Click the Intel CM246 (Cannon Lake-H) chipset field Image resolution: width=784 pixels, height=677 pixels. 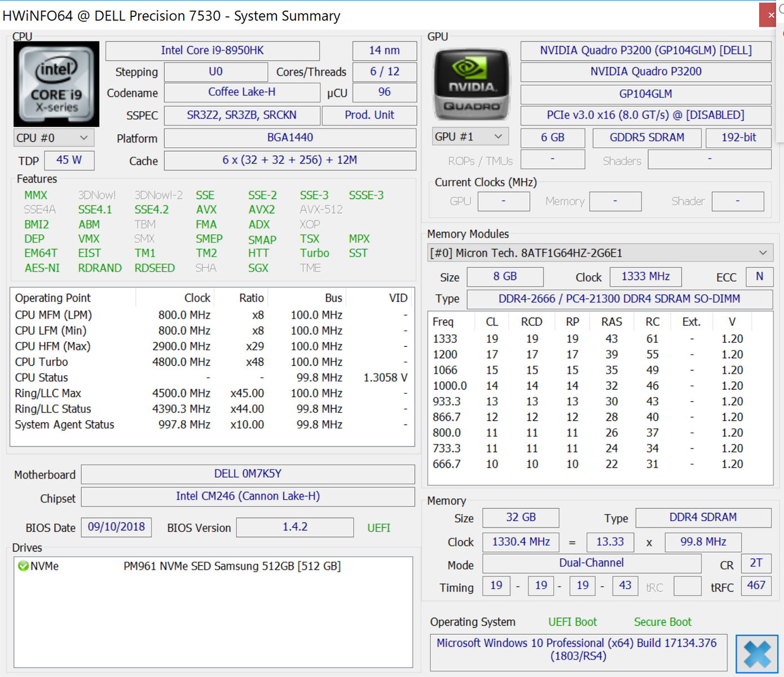click(x=248, y=496)
